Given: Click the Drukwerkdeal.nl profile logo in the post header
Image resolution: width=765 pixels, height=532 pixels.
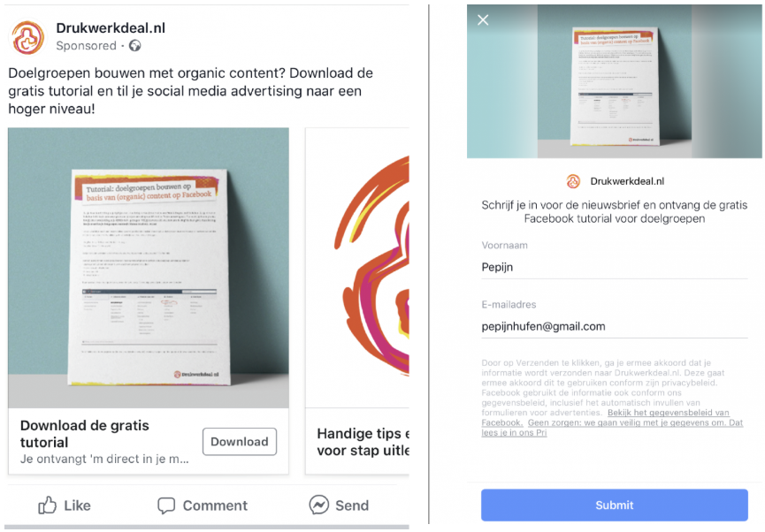Looking at the screenshot, I should (27, 37).
